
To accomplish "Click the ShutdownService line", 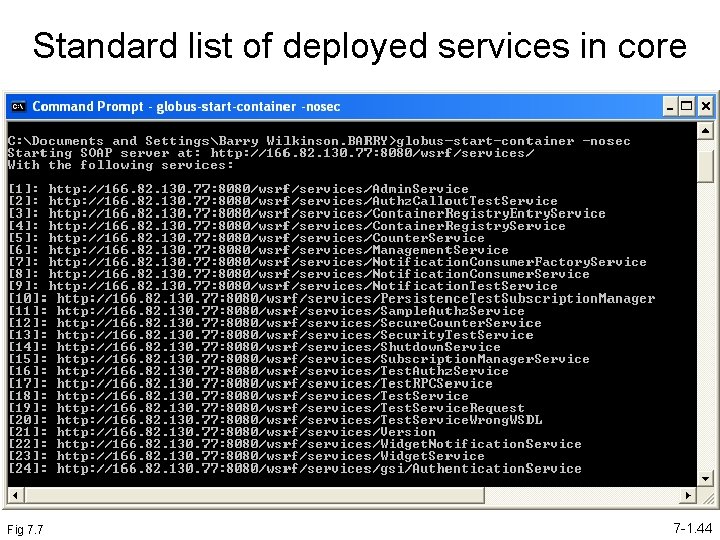I will coord(254,347).
